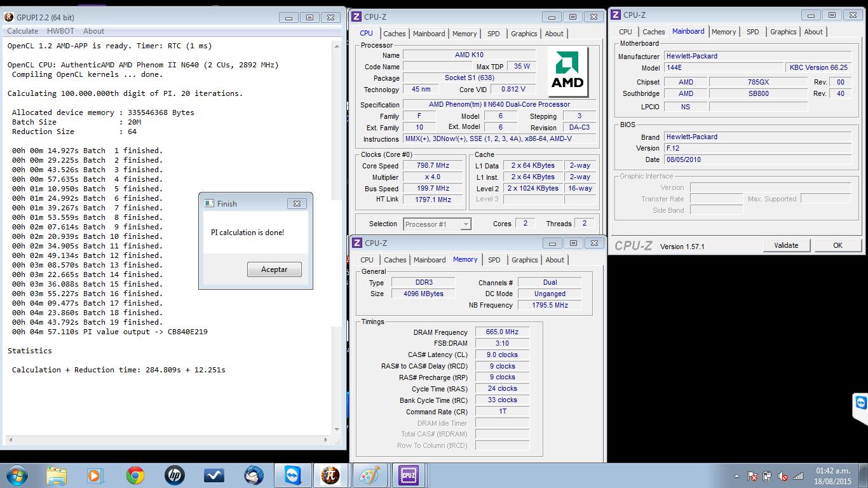This screenshot has width=868, height=488.
Task: Click the Validate button in CPU-Z
Action: (x=786, y=245)
